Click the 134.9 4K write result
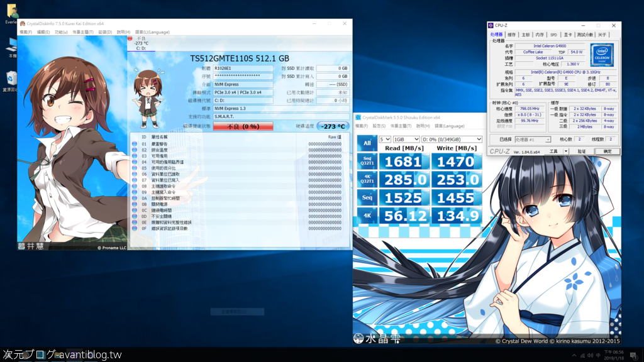 pos(457,216)
